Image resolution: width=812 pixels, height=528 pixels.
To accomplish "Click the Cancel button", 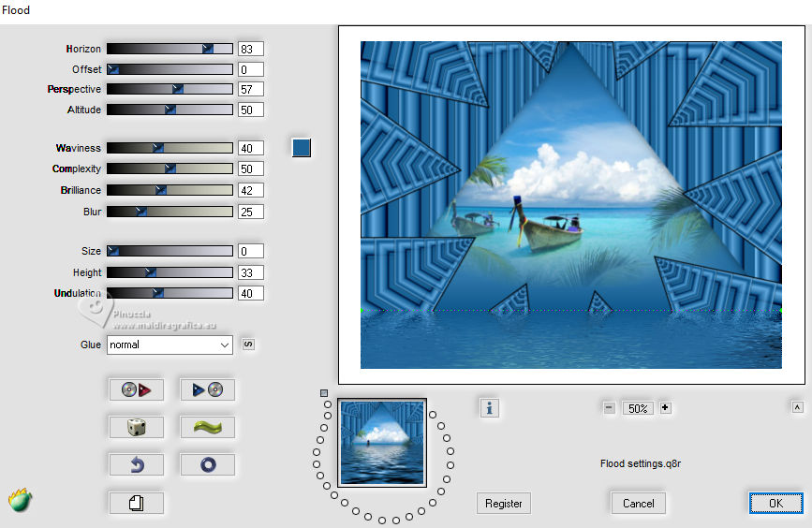I will pos(638,503).
